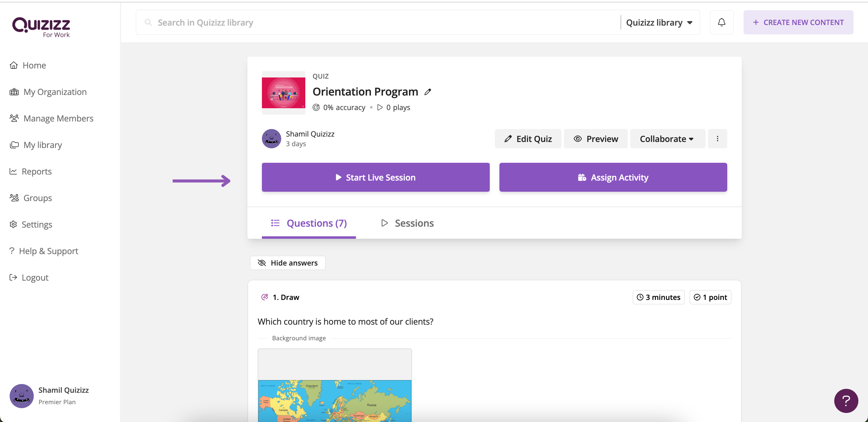
Task: Click the accuracy checkmark icon
Action: pos(316,107)
